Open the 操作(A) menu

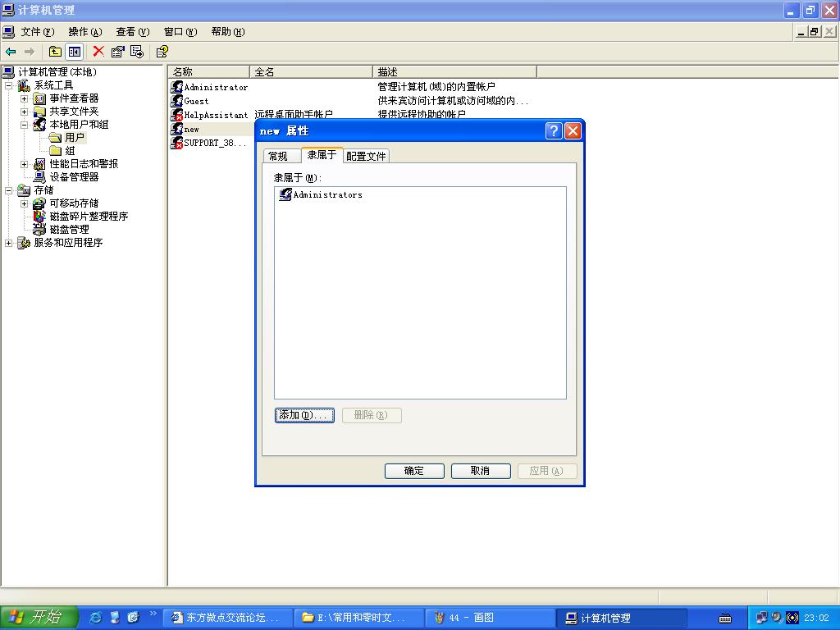click(x=84, y=32)
